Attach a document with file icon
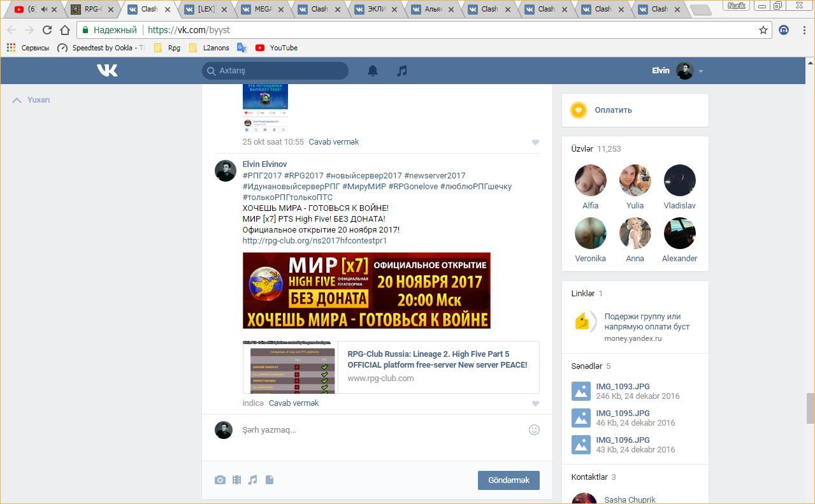The image size is (815, 504). click(x=269, y=480)
